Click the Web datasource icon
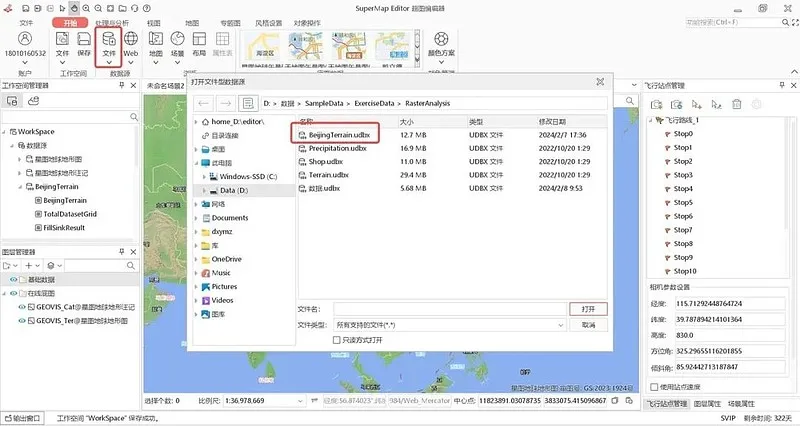This screenshot has height=426, width=800. (130, 44)
